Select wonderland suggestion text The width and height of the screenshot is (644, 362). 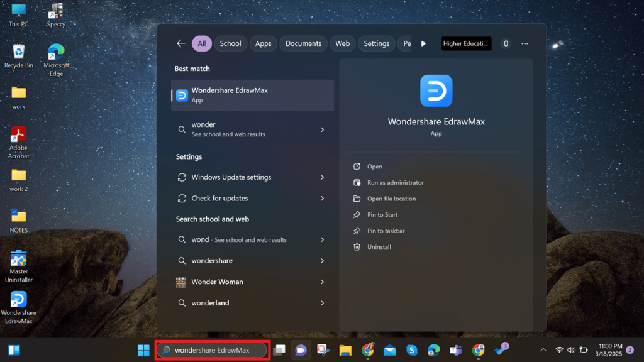click(x=210, y=303)
